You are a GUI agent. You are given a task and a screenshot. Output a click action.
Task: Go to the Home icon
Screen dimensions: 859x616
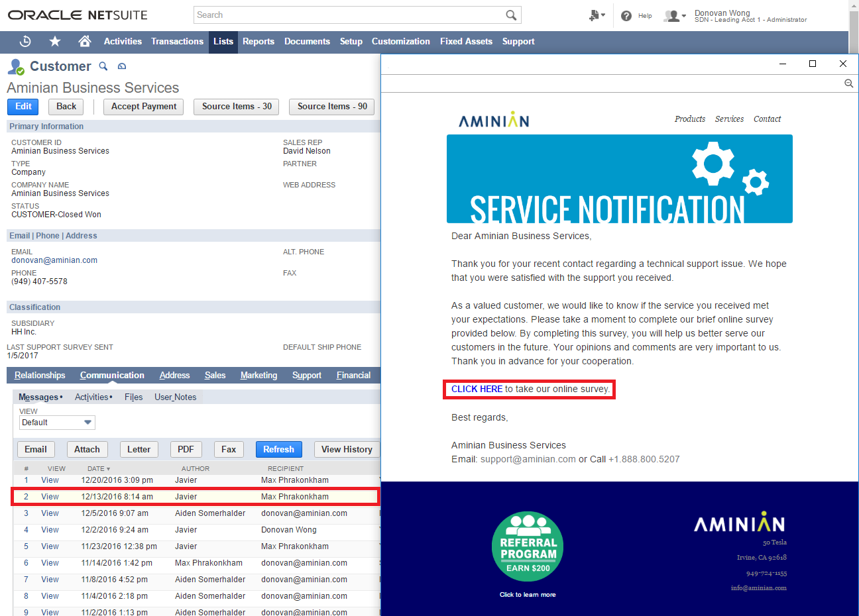pos(84,41)
